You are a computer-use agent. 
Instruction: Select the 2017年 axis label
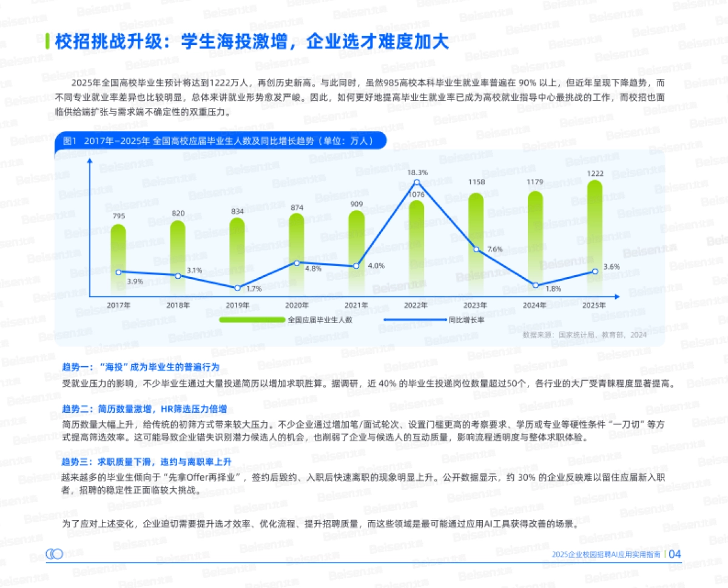119,305
